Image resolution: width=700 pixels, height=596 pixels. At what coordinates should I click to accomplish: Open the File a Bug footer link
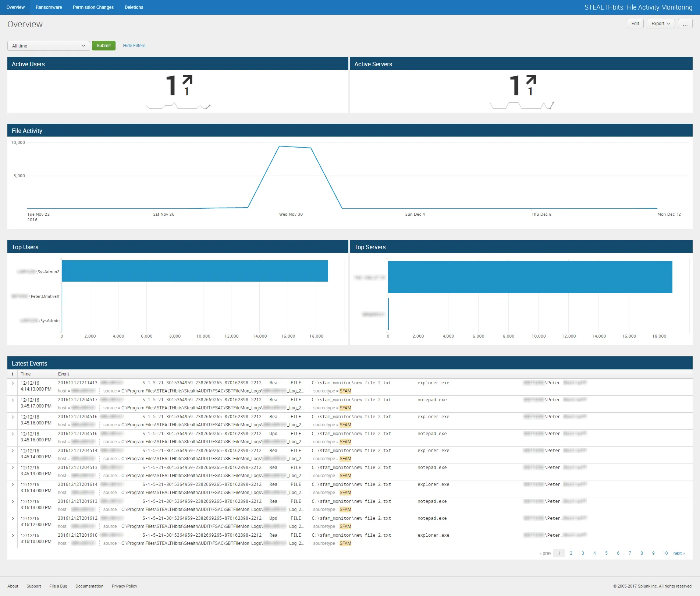(x=58, y=586)
